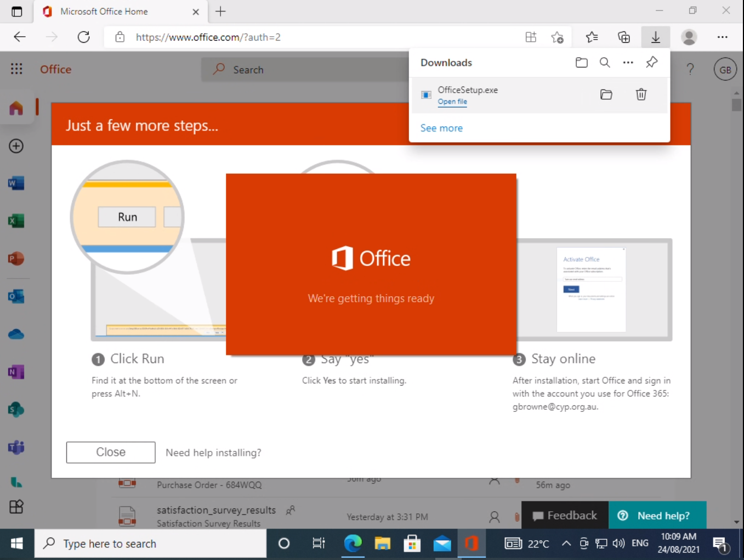Pin the Downloads panel
Viewport: 744px width, 560px height.
652,63
